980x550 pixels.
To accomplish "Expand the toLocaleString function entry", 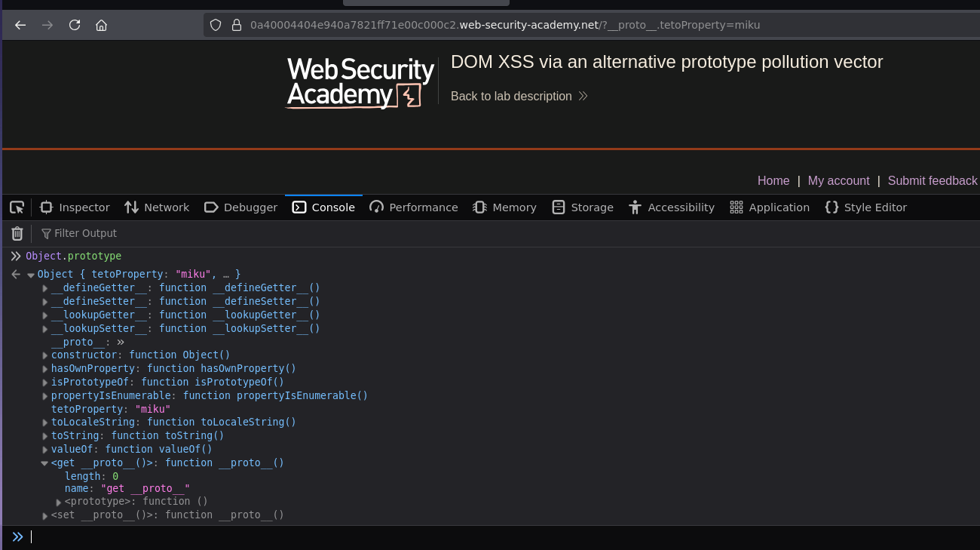I will (45, 422).
